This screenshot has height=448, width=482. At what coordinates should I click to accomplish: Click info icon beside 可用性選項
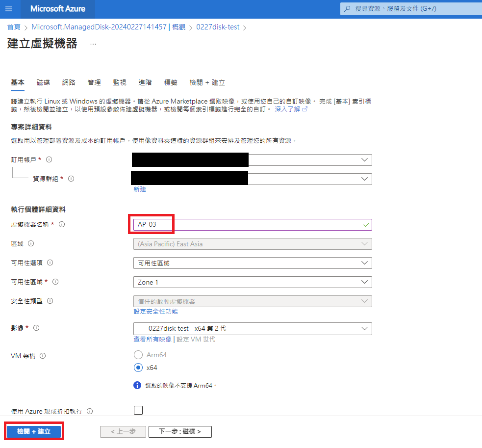[50, 263]
